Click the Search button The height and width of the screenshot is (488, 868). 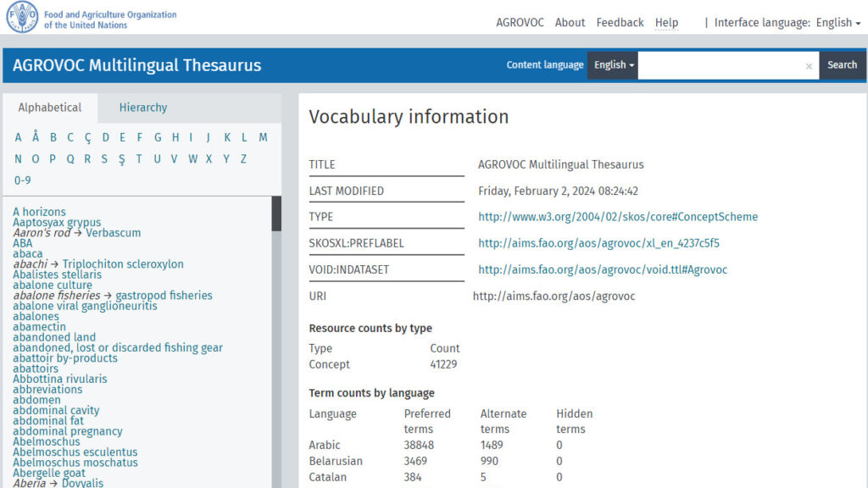pos(842,65)
